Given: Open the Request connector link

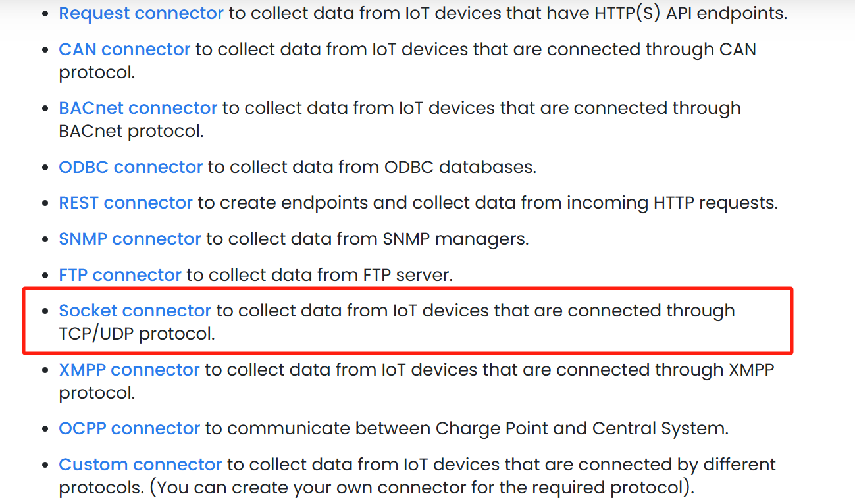Looking at the screenshot, I should click(x=141, y=13).
